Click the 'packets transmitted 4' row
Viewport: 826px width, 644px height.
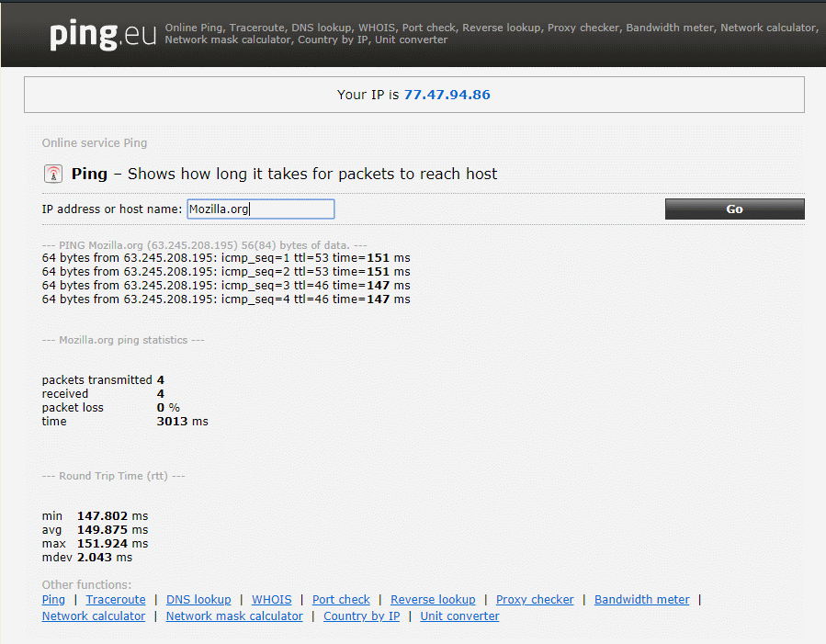[x=103, y=380]
